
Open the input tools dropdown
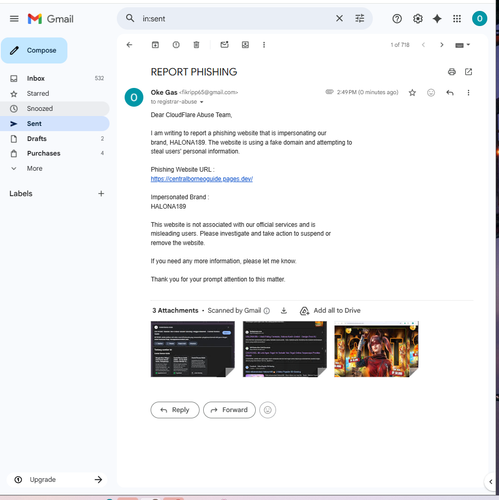tap(462, 45)
